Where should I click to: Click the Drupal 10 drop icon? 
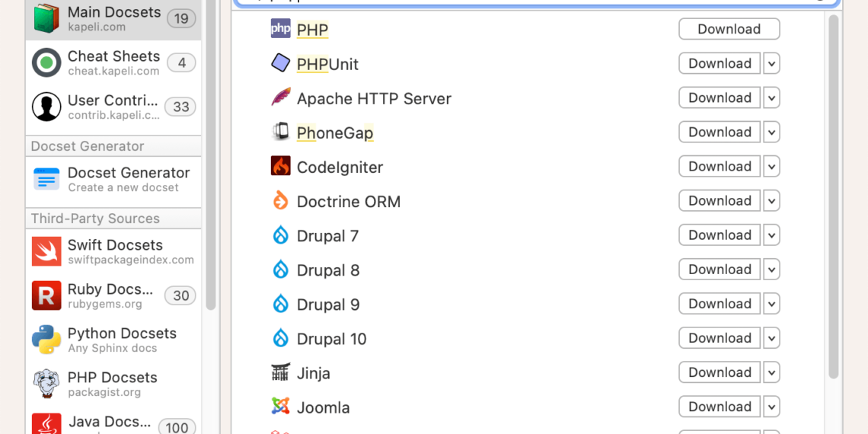281,337
